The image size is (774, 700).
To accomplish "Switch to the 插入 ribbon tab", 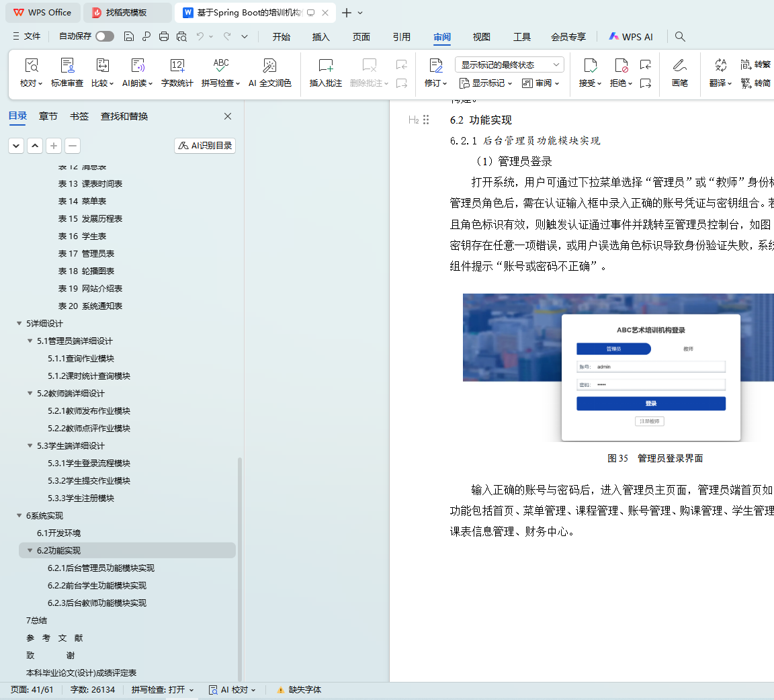I will point(320,37).
